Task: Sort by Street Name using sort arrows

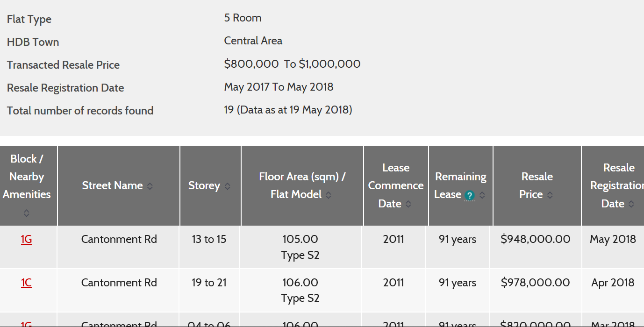Action: (x=150, y=186)
